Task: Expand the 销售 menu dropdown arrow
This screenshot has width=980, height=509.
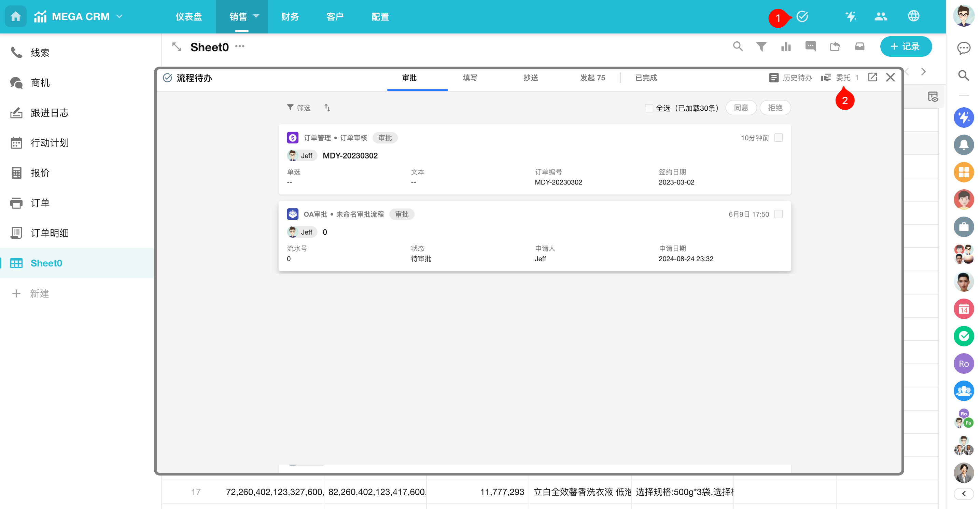Action: point(256,16)
